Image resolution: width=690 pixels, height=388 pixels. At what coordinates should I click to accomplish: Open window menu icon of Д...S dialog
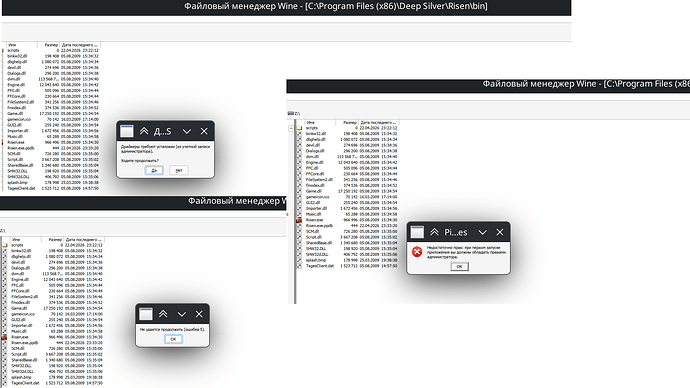127,131
